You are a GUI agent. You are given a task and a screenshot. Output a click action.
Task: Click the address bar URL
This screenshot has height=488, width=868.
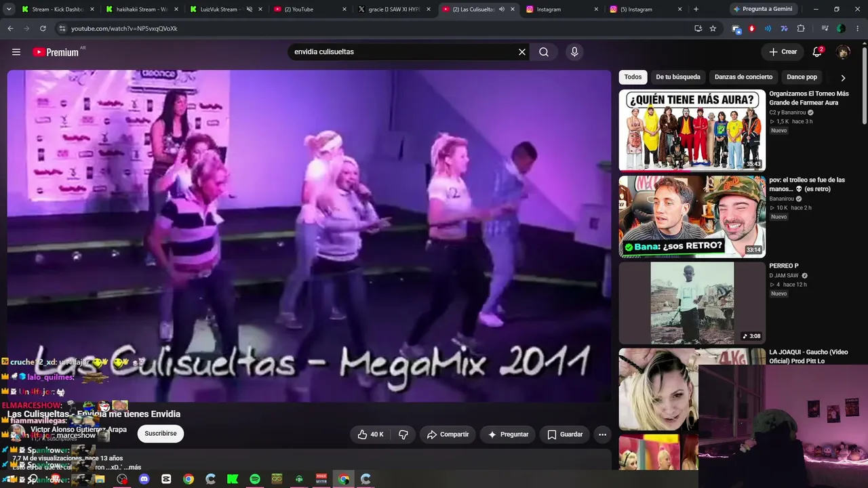click(x=124, y=28)
